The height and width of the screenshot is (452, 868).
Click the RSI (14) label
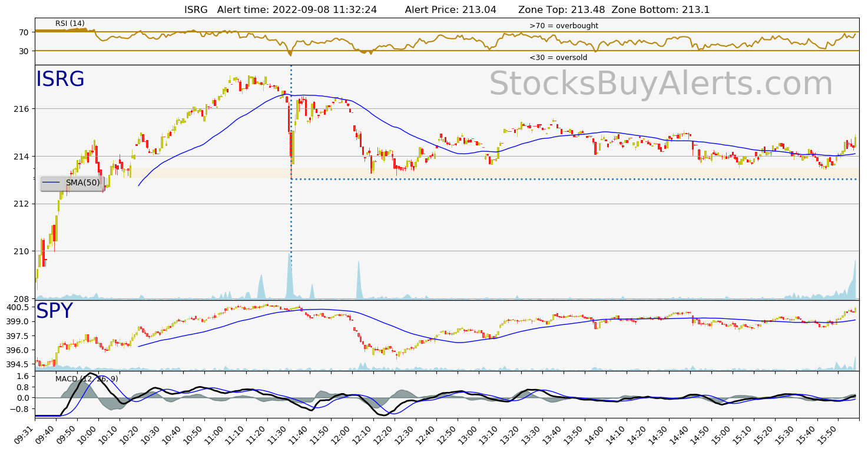click(70, 24)
